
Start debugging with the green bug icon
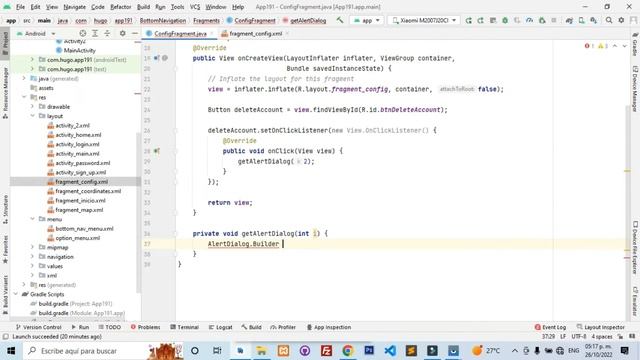[x=505, y=20]
